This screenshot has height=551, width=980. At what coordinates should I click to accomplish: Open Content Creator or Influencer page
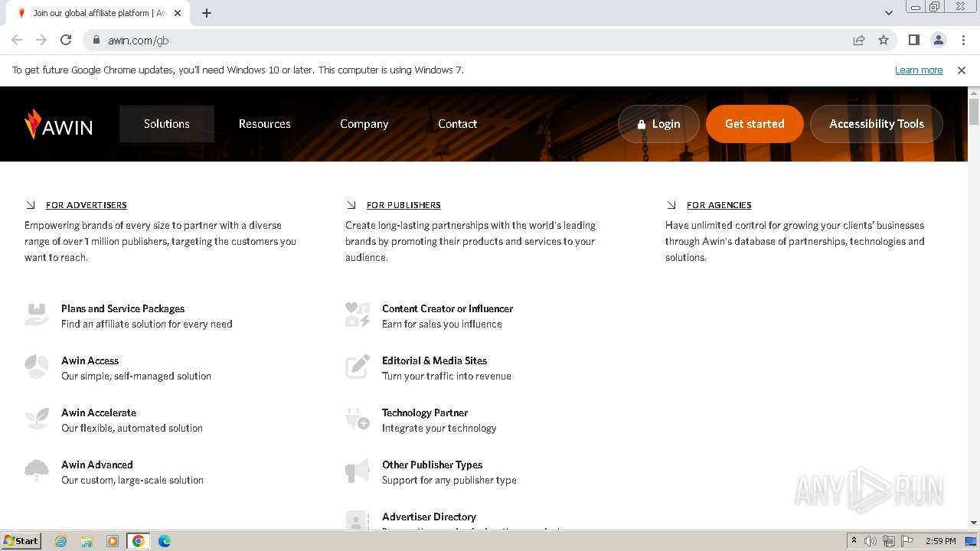click(x=447, y=308)
